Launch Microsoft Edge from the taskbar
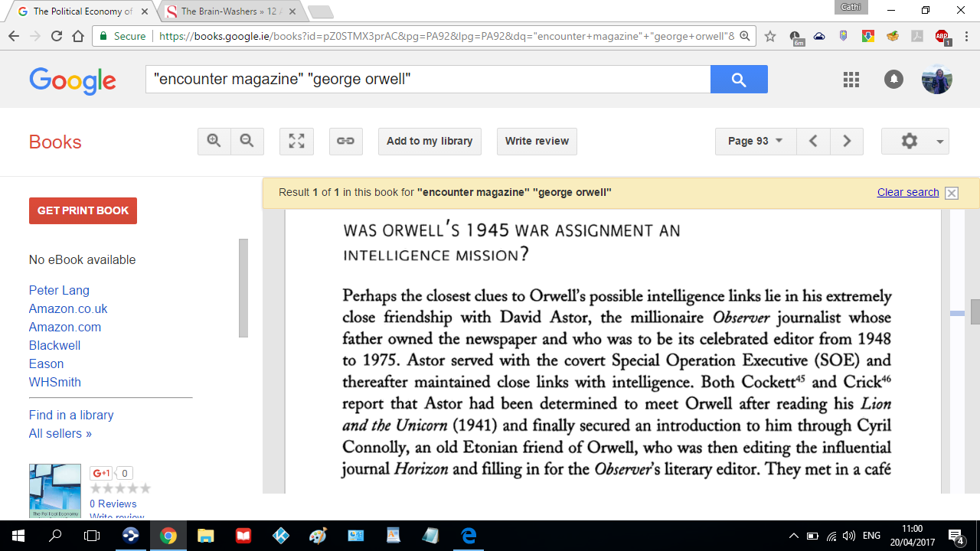 click(x=469, y=536)
